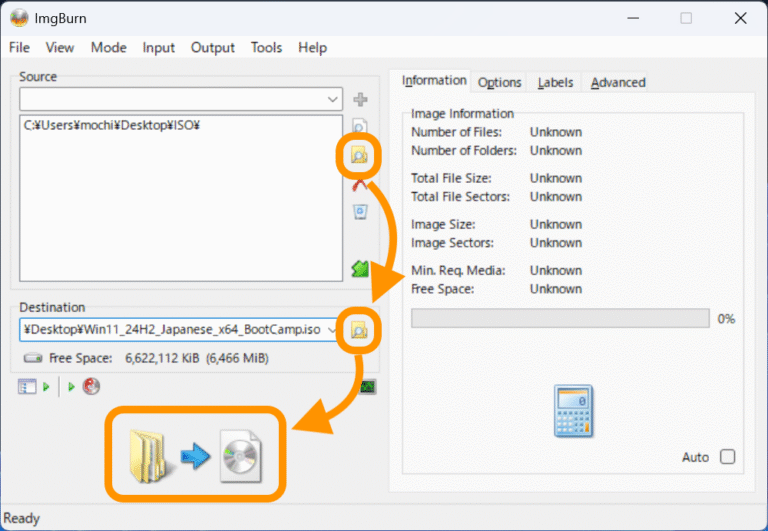Open the Output menu
Screen dimensions: 768x531
click(213, 47)
